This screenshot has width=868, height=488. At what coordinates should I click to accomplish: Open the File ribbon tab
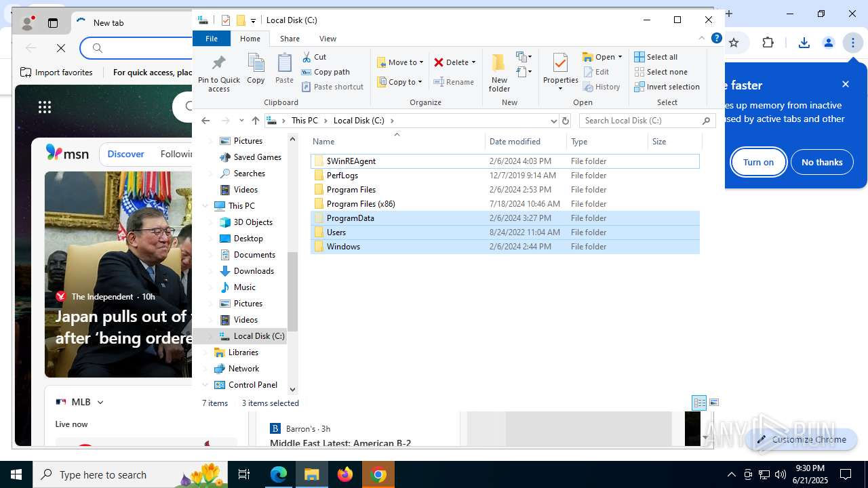tap(212, 39)
